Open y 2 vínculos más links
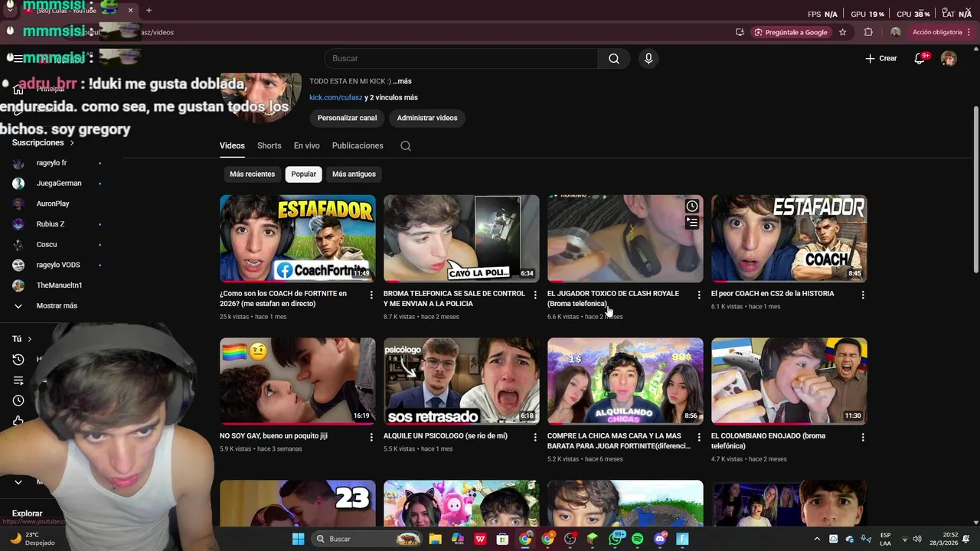This screenshot has height=551, width=980. pyautogui.click(x=391, y=98)
